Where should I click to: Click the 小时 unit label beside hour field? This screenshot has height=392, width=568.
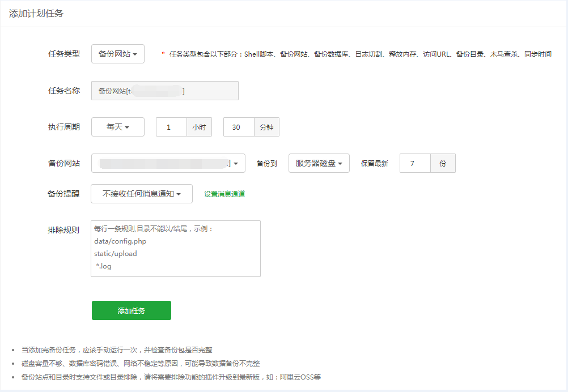pyautogui.click(x=199, y=127)
